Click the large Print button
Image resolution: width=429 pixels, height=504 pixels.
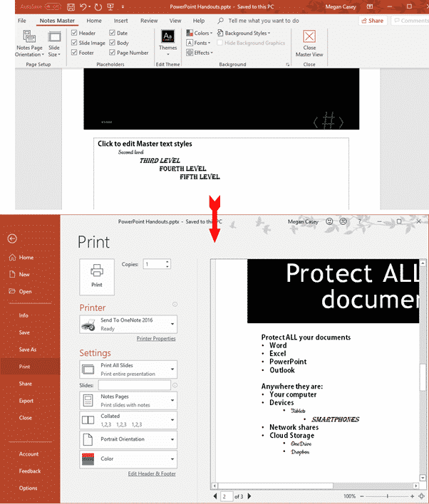[x=96, y=273]
